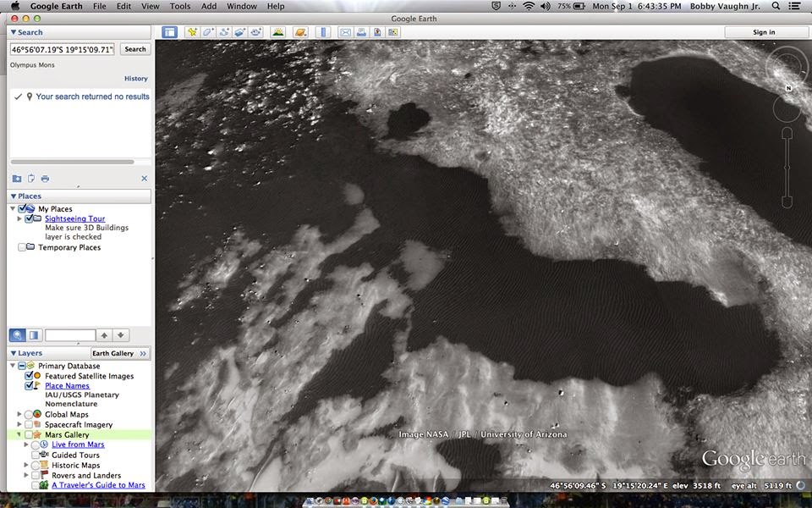This screenshot has height=508, width=812.
Task: Collapse the Mars Gallery group
Action: [19, 434]
